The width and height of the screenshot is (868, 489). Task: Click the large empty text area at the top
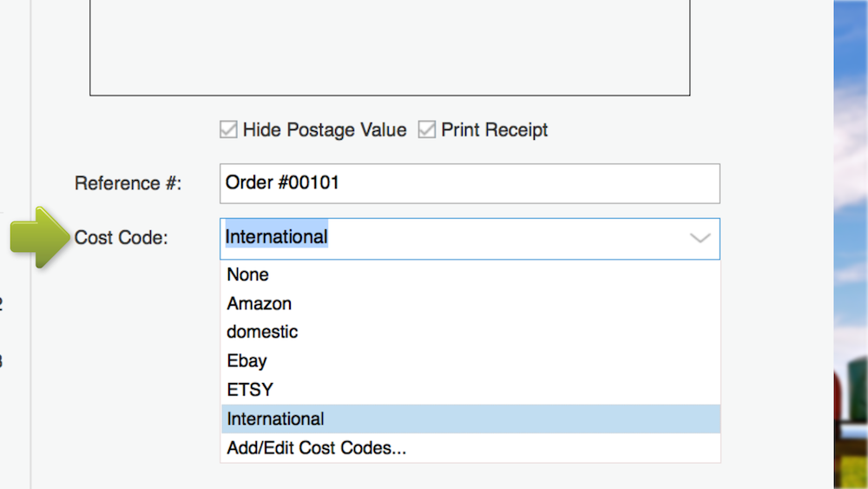tap(390, 48)
